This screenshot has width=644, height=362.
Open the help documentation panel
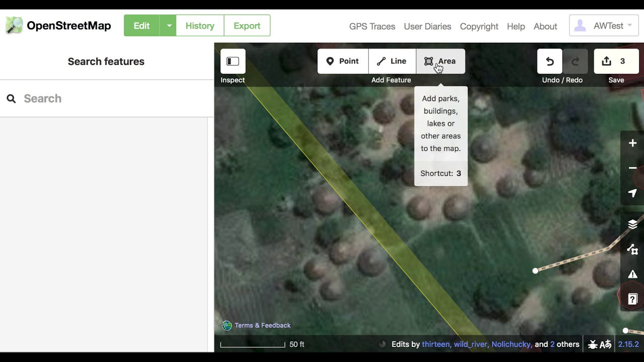pyautogui.click(x=632, y=300)
